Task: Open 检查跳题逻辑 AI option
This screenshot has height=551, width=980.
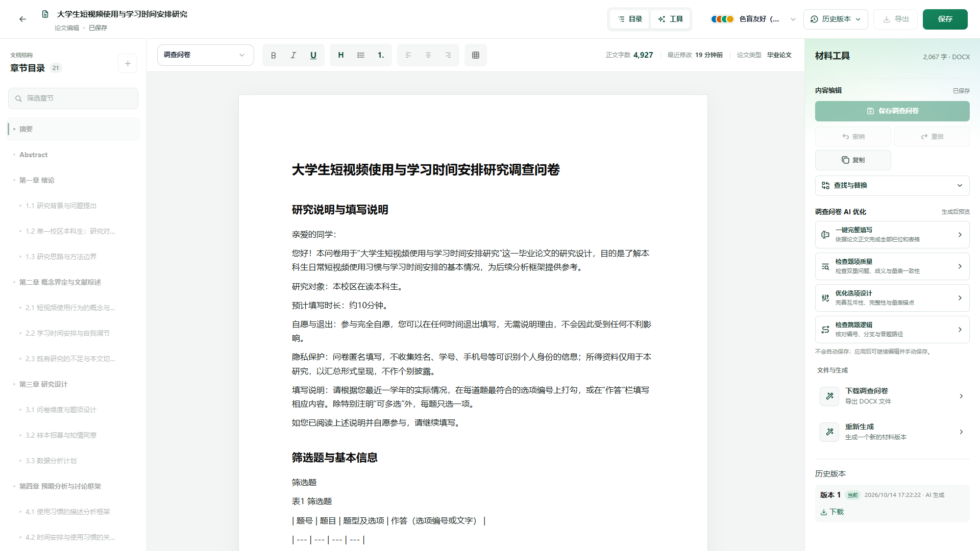Action: (x=892, y=330)
